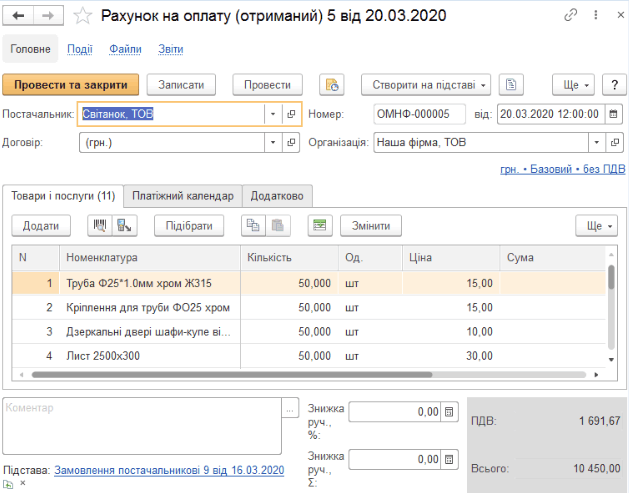
Task: Click the table scroll-down arrow
Action: (611, 359)
